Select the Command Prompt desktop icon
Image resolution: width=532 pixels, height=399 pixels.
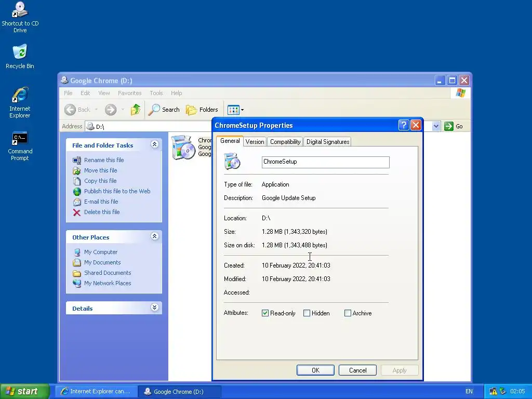(x=20, y=146)
